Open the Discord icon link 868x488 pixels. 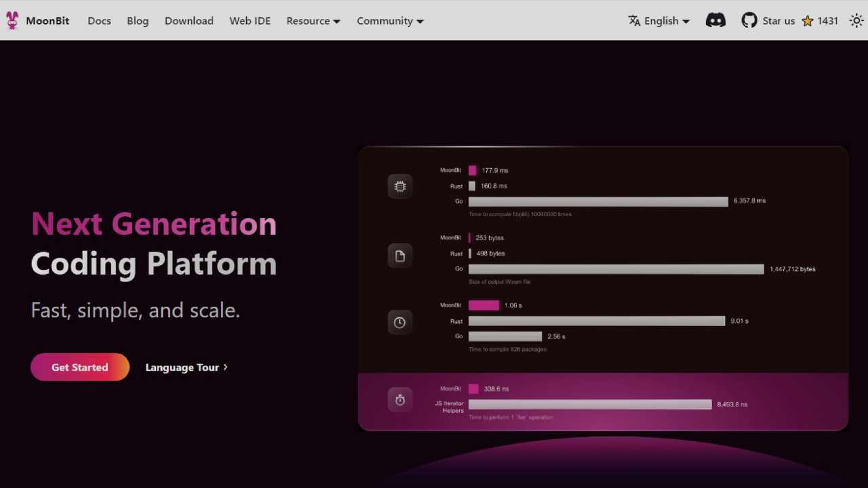tap(716, 21)
